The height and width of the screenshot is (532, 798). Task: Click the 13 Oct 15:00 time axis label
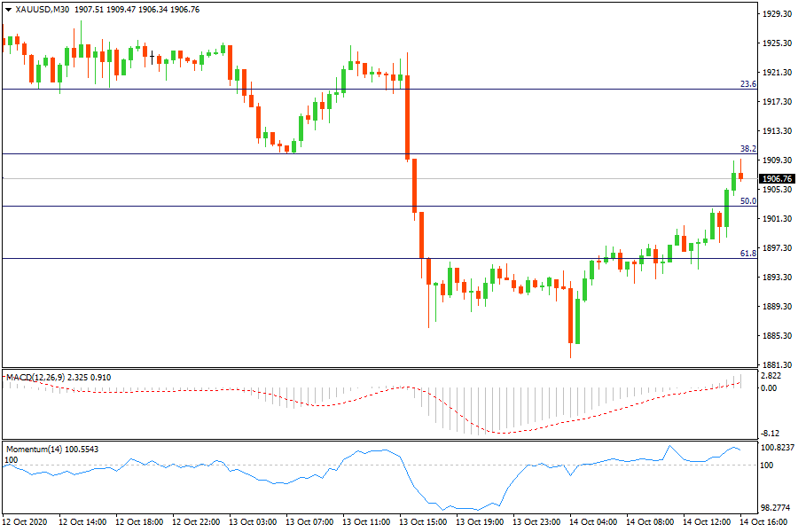pos(428,522)
